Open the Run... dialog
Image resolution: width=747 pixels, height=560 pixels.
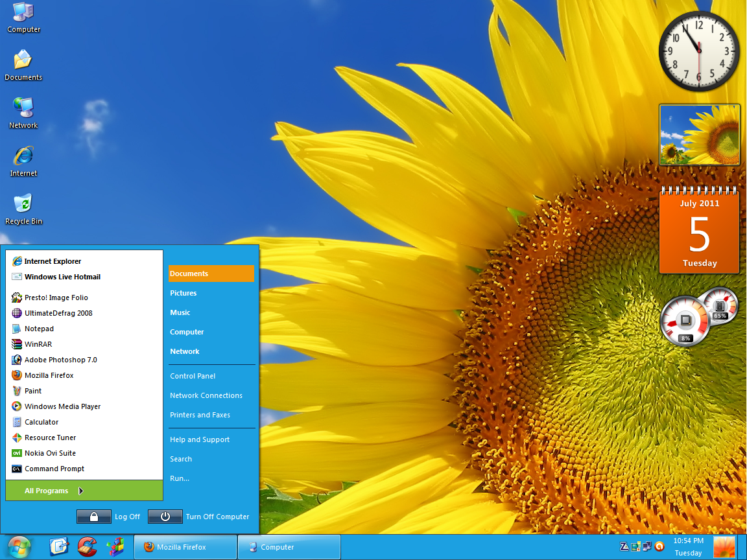click(180, 478)
